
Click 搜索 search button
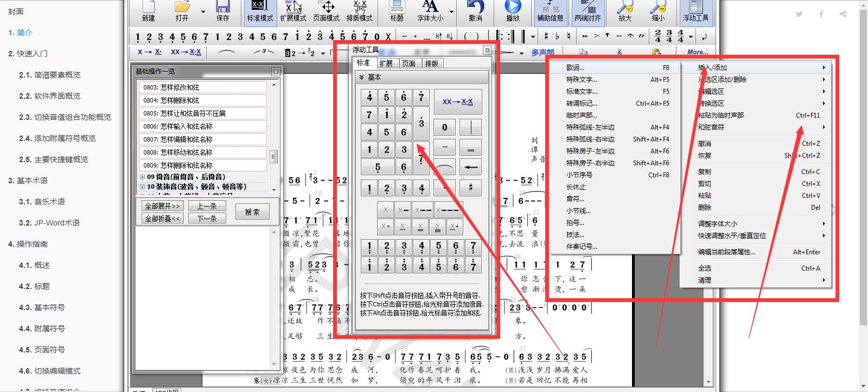(x=252, y=212)
